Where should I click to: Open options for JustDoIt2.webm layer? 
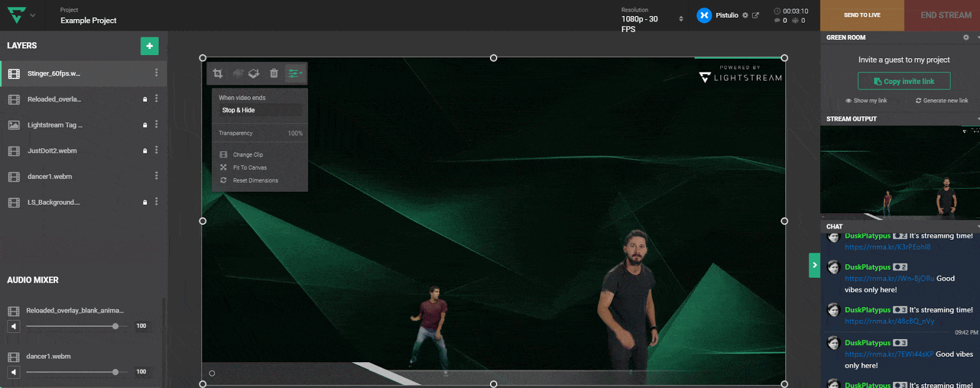pyautogui.click(x=156, y=150)
